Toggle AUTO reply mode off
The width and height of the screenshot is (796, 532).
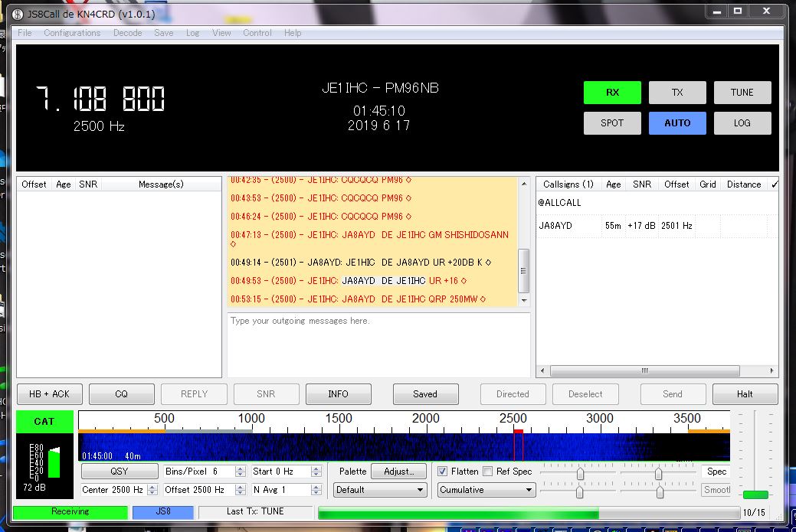pos(677,122)
